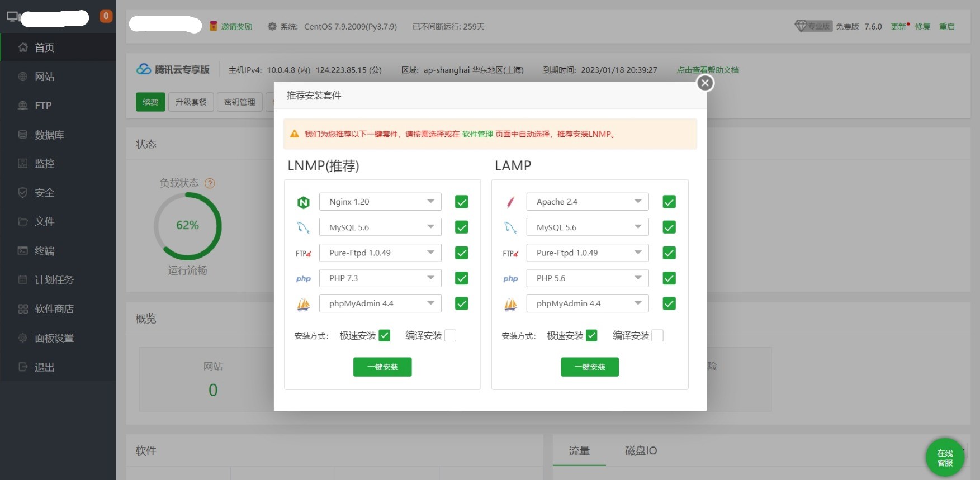
Task: Open the Apache 2.4 version dropdown
Action: [x=587, y=202]
